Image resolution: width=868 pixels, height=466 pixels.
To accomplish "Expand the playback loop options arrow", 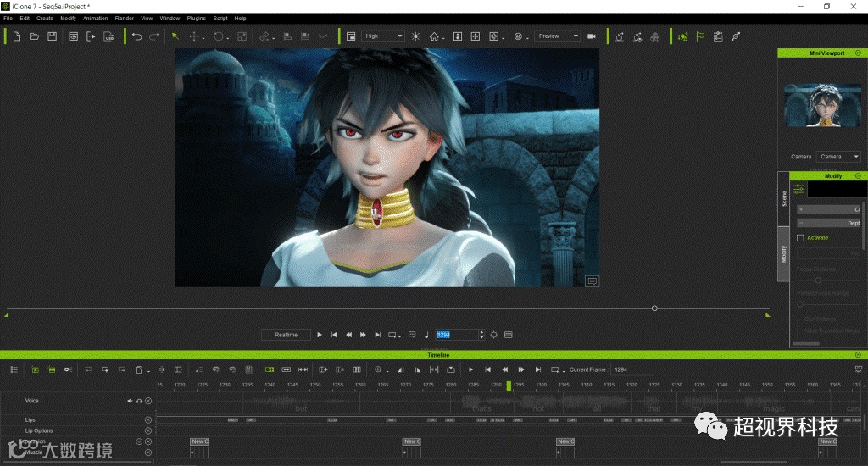I will pos(399,336).
